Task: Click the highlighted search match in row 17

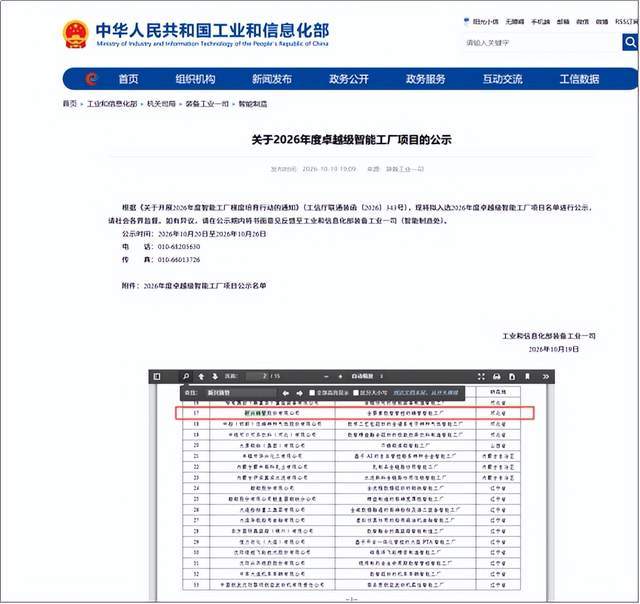Action: 255,413
